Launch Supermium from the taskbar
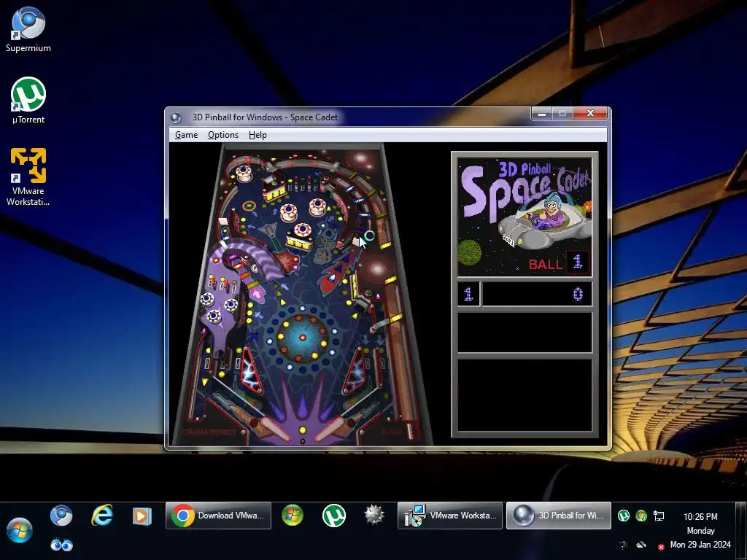This screenshot has width=747, height=560. 61,516
